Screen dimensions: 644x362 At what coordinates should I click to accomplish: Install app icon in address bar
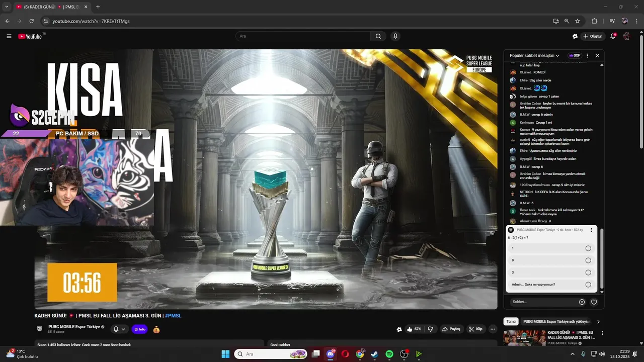coord(556,21)
